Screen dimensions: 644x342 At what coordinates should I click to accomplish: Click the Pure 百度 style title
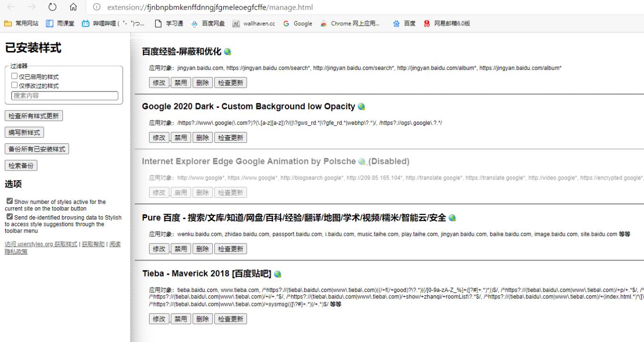(294, 218)
